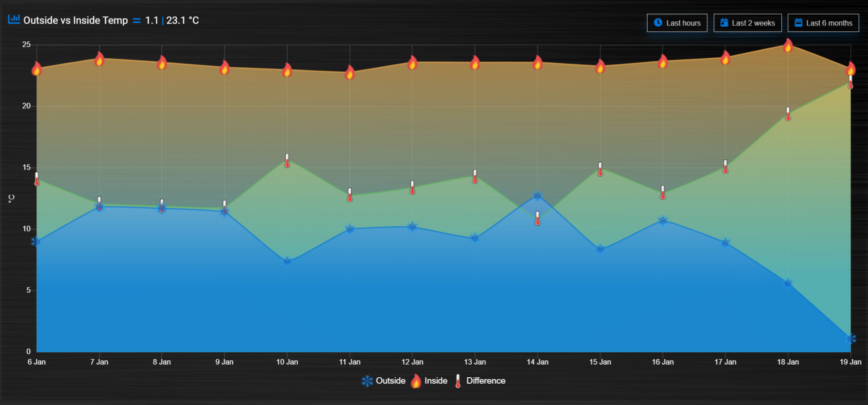Switch to the Last 6 months view
The height and width of the screenshot is (405, 868).
823,23
